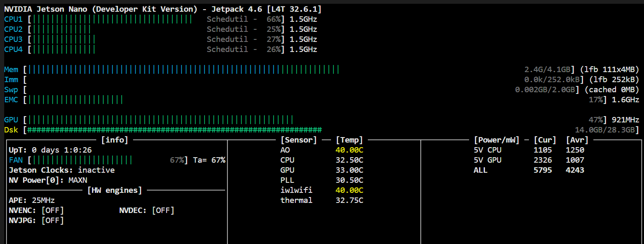Select the 5795 total current power
The height and width of the screenshot is (244, 644).
(543, 170)
